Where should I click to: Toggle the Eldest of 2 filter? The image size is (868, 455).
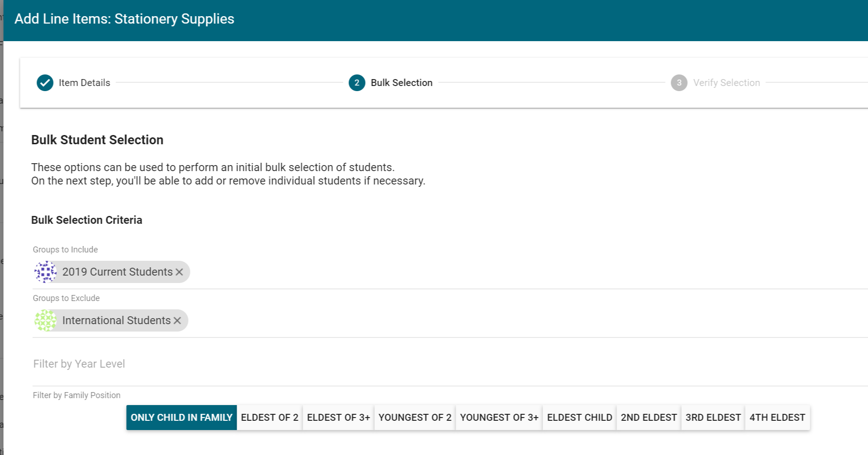coord(269,418)
